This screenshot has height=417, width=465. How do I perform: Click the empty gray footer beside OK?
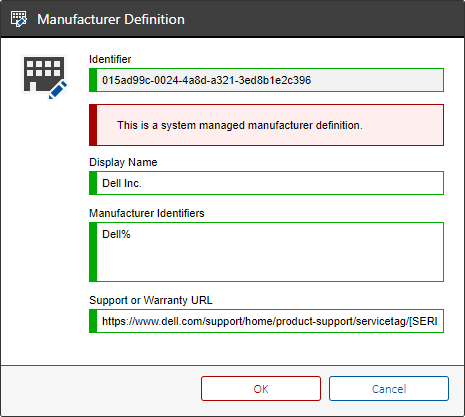tap(100, 389)
